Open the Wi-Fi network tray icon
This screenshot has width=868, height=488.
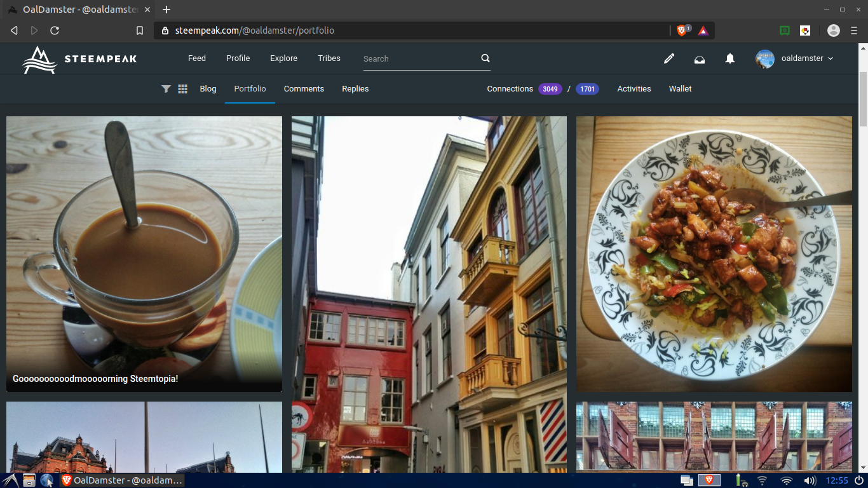pyautogui.click(x=787, y=480)
